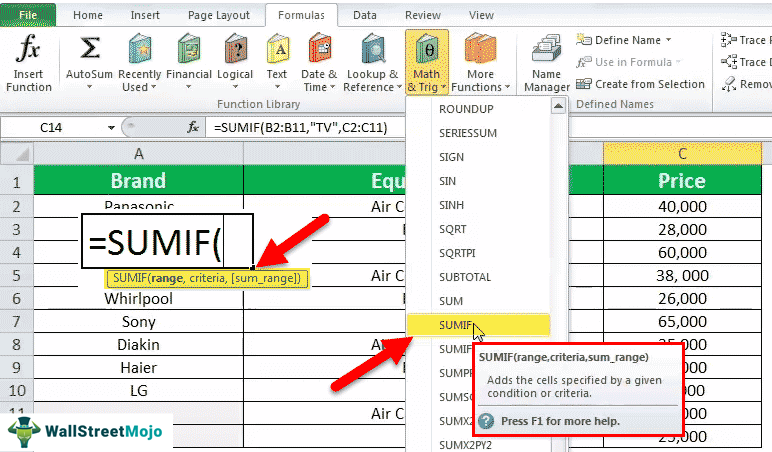The width and height of the screenshot is (772, 452).
Task: Expand the Logical dropdown arrow
Action: 235,87
